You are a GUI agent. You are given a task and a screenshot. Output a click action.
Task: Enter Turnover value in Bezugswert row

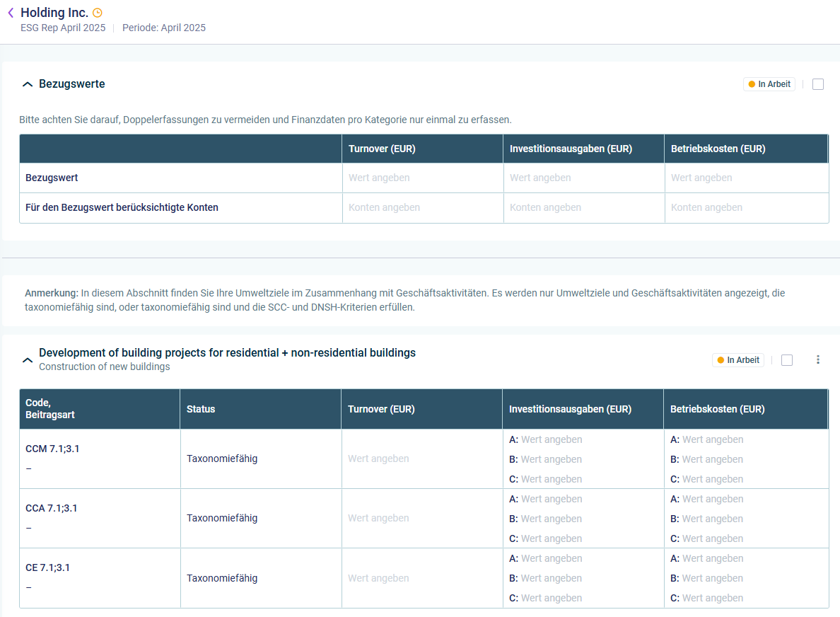(x=422, y=178)
